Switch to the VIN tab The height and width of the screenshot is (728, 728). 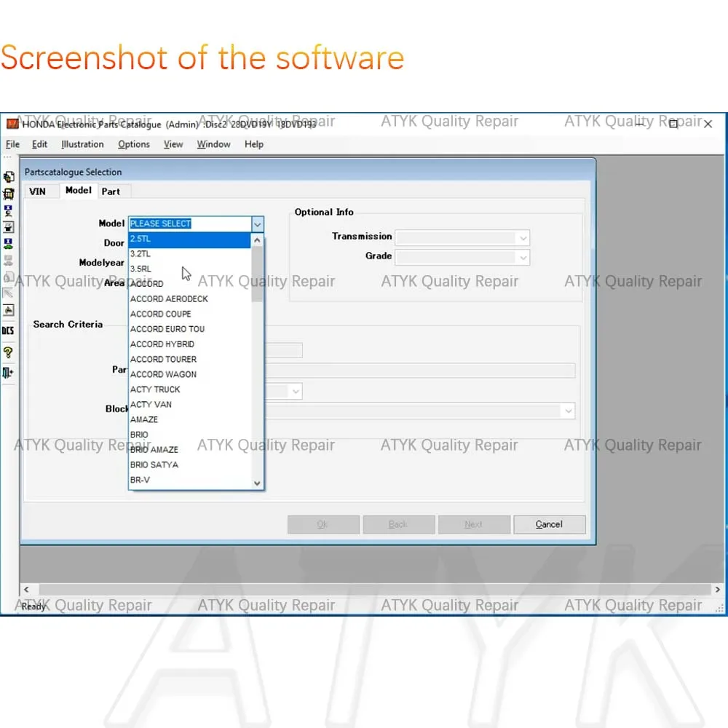(x=37, y=191)
